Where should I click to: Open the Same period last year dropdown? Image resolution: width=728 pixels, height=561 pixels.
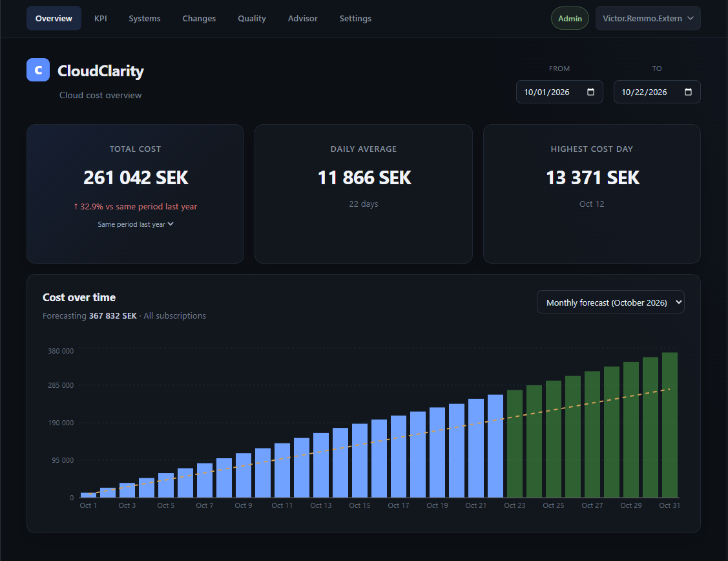coord(135,224)
